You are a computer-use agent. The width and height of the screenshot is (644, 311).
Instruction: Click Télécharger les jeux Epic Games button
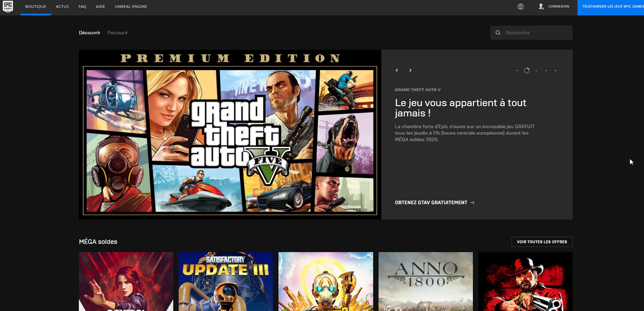click(x=610, y=7)
